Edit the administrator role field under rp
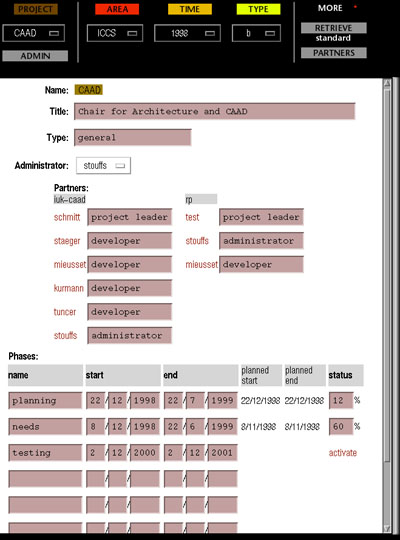 click(261, 241)
